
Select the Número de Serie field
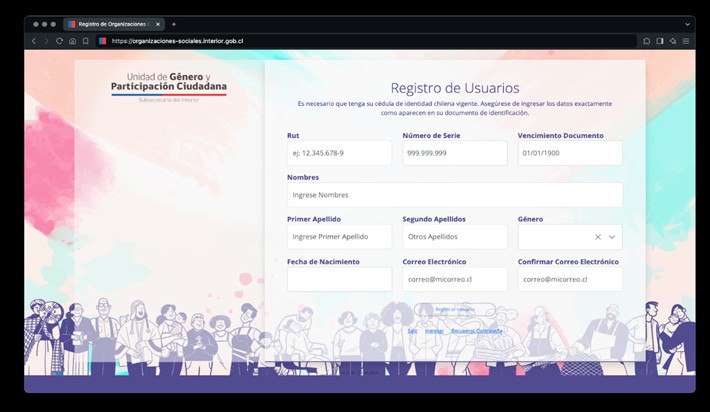coord(455,153)
